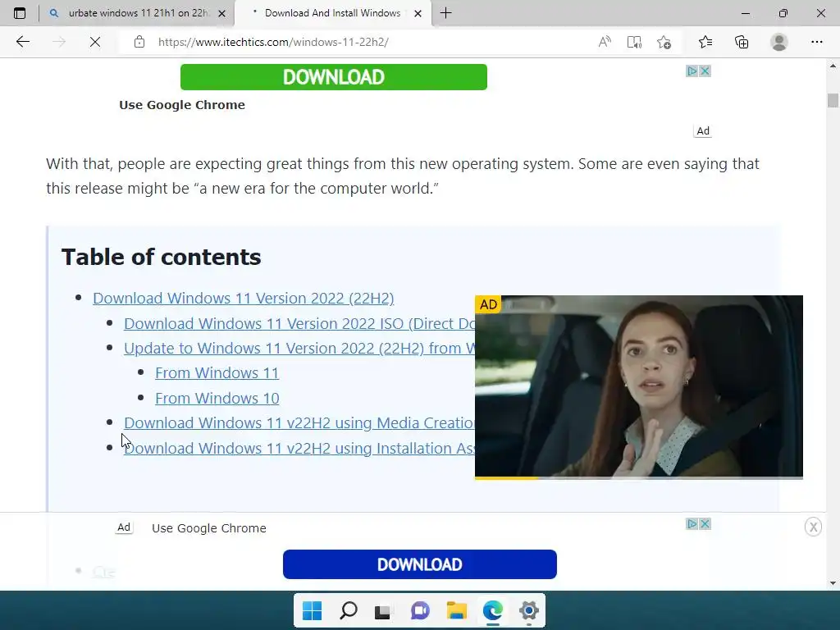Image resolution: width=840 pixels, height=630 pixels.
Task: Close the top ad with X icon
Action: pyautogui.click(x=705, y=71)
